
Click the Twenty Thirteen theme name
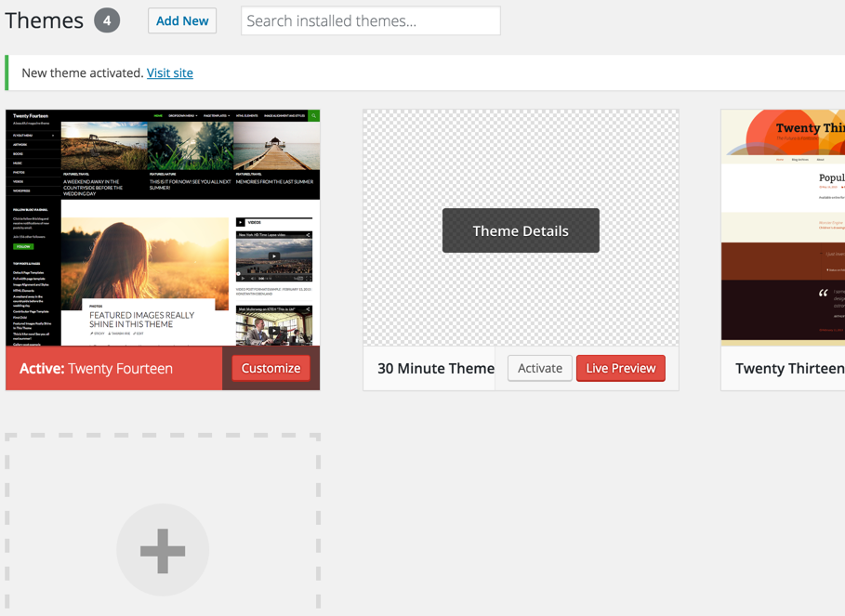(x=790, y=368)
